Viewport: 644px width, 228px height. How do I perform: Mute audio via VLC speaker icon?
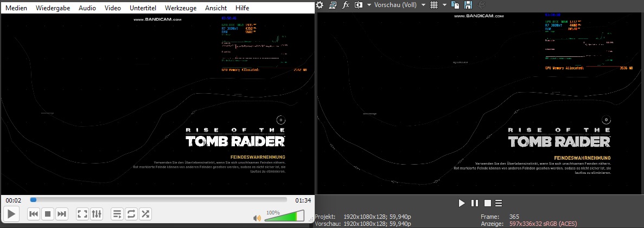pos(257,218)
